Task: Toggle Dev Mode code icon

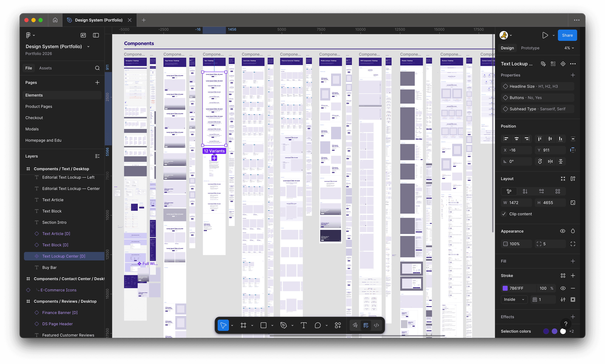Action: tap(376, 325)
